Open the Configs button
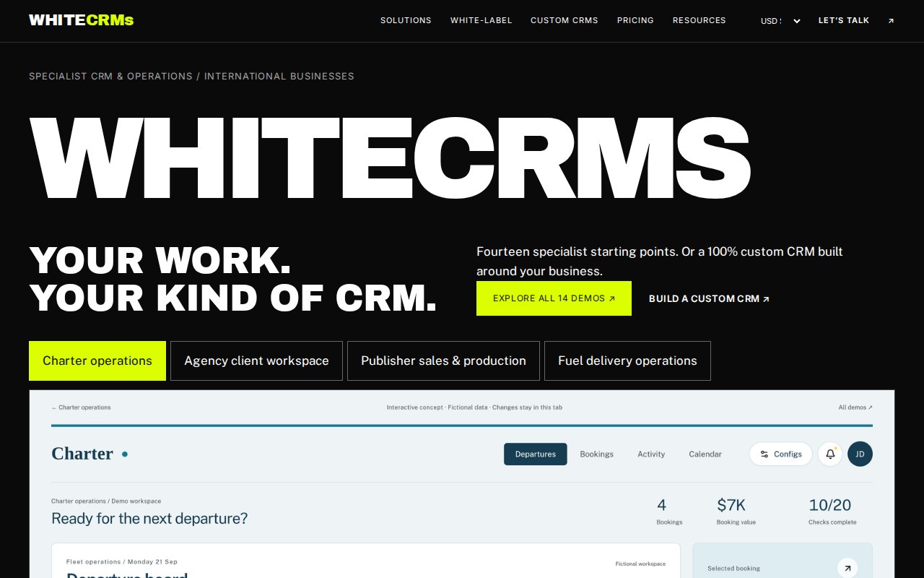The width and height of the screenshot is (924, 578). click(780, 454)
